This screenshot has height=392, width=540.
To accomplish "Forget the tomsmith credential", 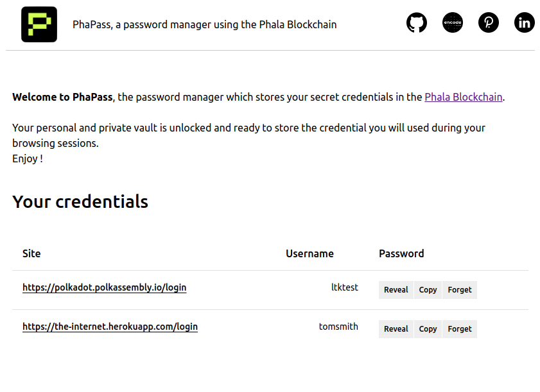I will pos(460,329).
